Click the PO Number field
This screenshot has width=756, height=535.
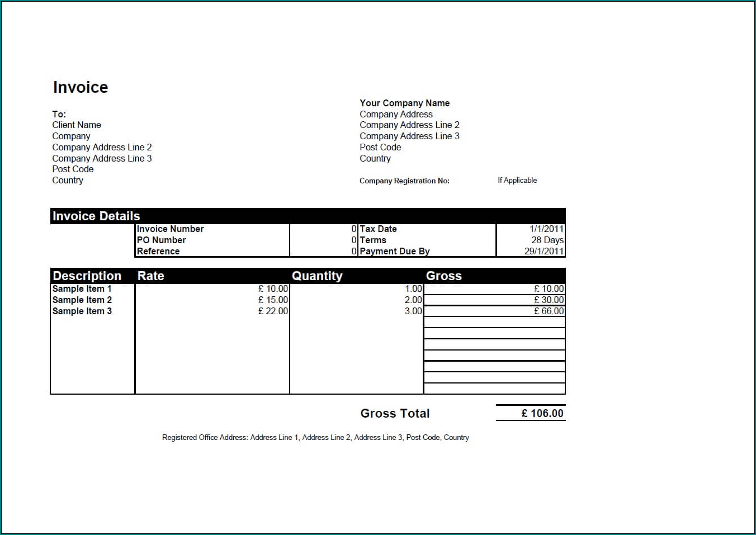162,240
